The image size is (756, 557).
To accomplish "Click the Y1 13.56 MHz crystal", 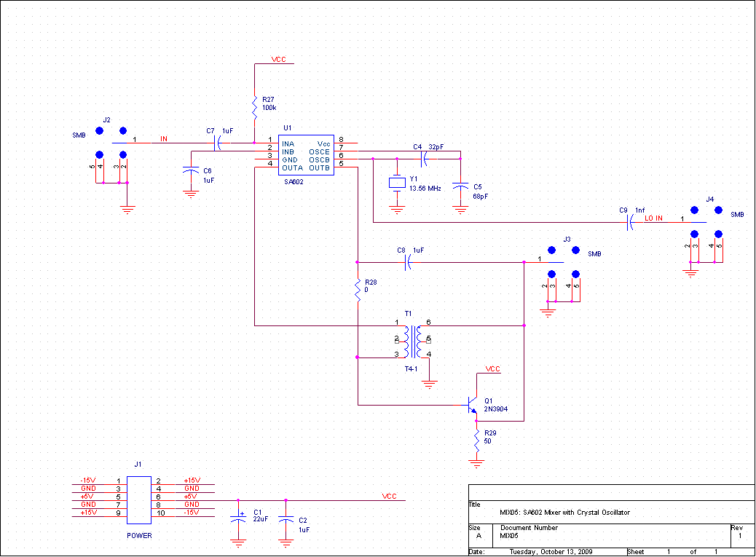I will coord(397,183).
